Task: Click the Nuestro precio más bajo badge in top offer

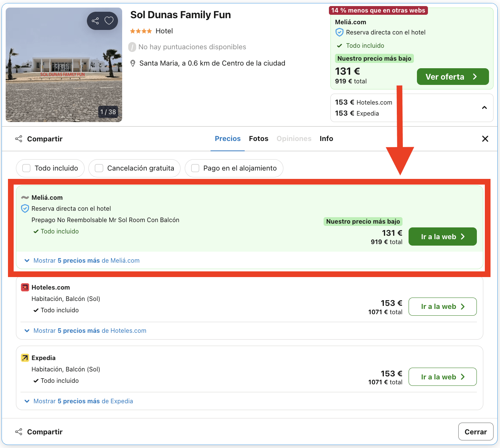Action: (x=374, y=58)
